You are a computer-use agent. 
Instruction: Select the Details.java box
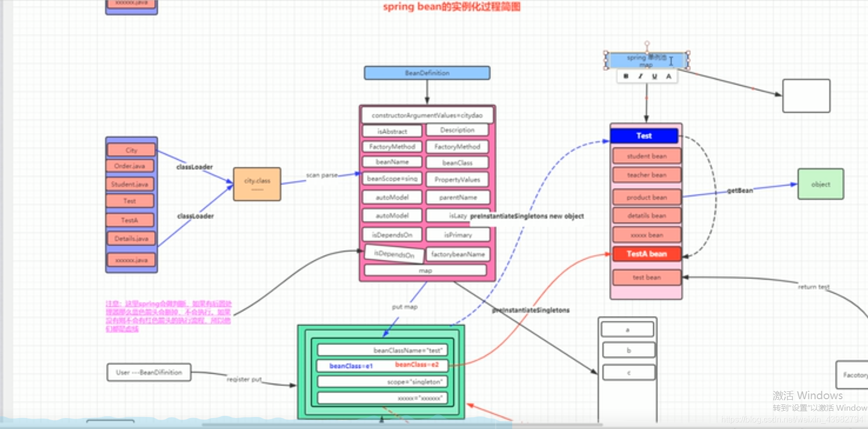131,238
